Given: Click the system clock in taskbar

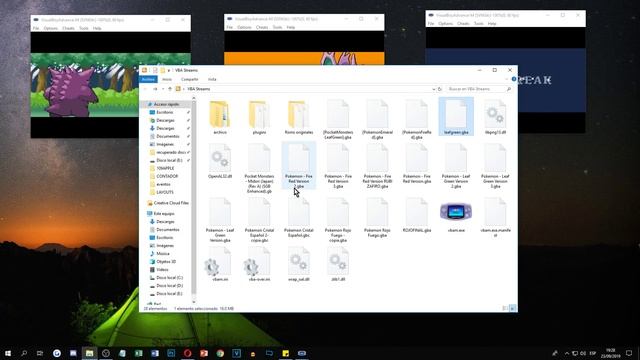Looking at the screenshot, I should pos(610,353).
